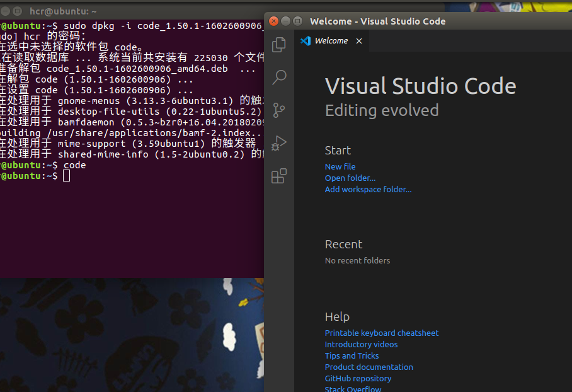Open the Explorer view in activity bar

click(x=279, y=45)
